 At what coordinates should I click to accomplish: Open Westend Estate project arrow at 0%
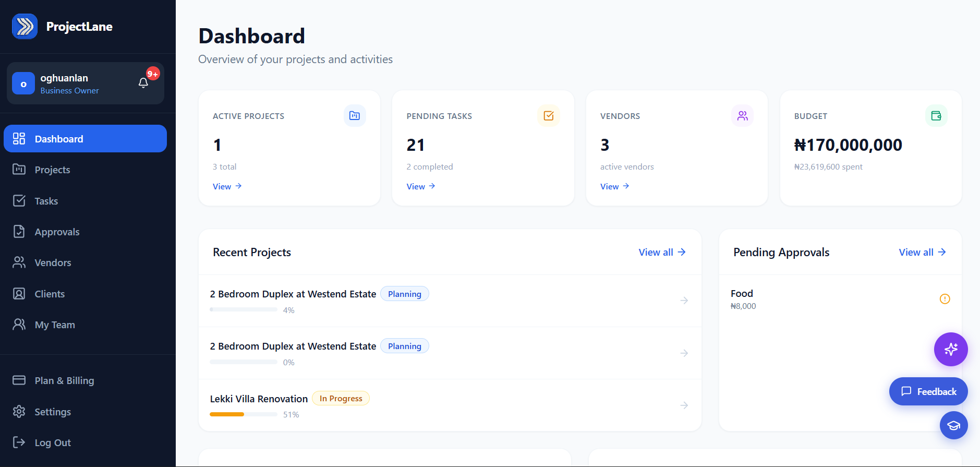pyautogui.click(x=684, y=353)
